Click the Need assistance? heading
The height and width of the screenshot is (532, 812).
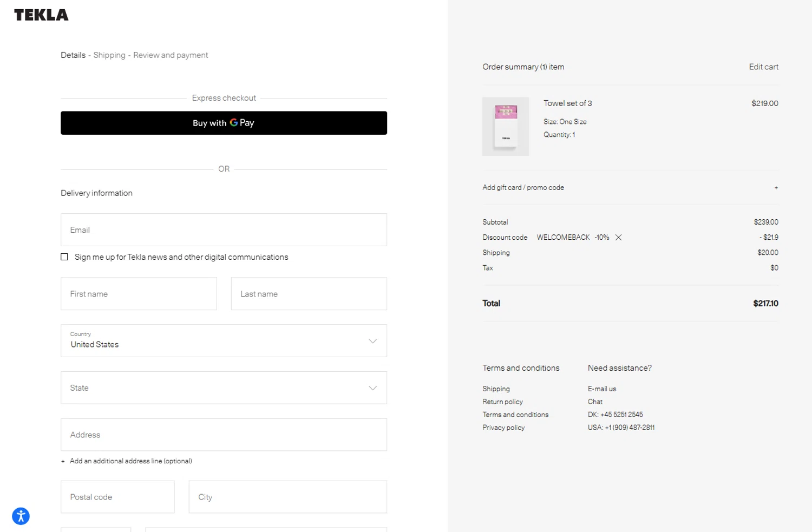click(x=620, y=368)
